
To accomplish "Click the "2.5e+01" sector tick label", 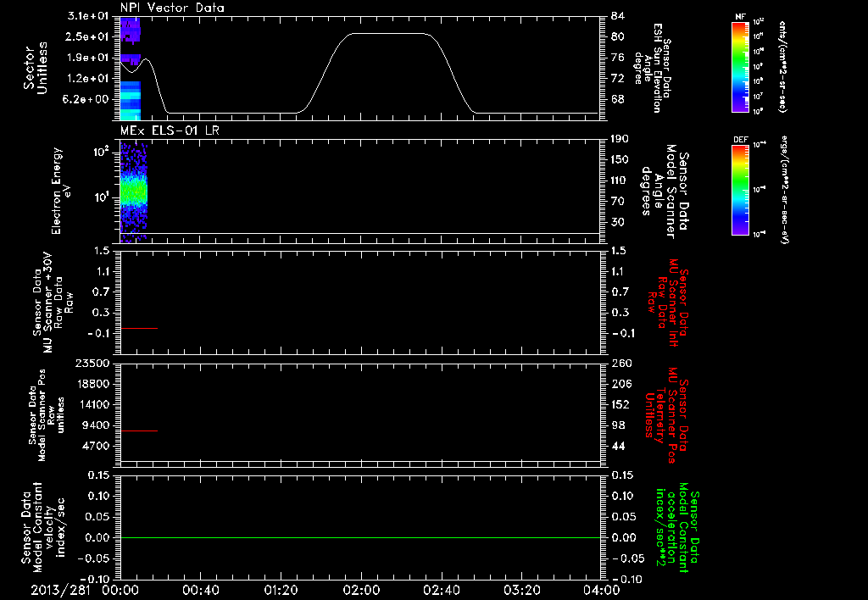I will click(87, 36).
